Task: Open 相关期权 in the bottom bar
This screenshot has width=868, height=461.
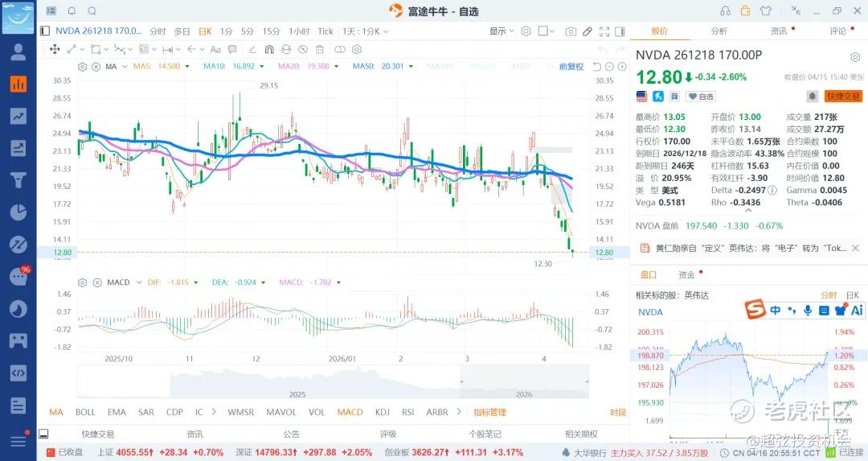Action: click(x=581, y=434)
